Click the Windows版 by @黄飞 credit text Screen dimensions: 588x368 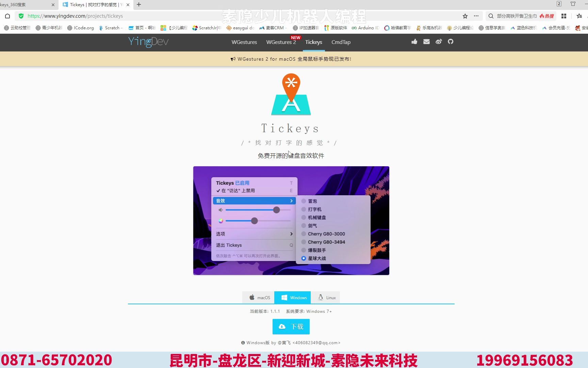click(x=291, y=343)
